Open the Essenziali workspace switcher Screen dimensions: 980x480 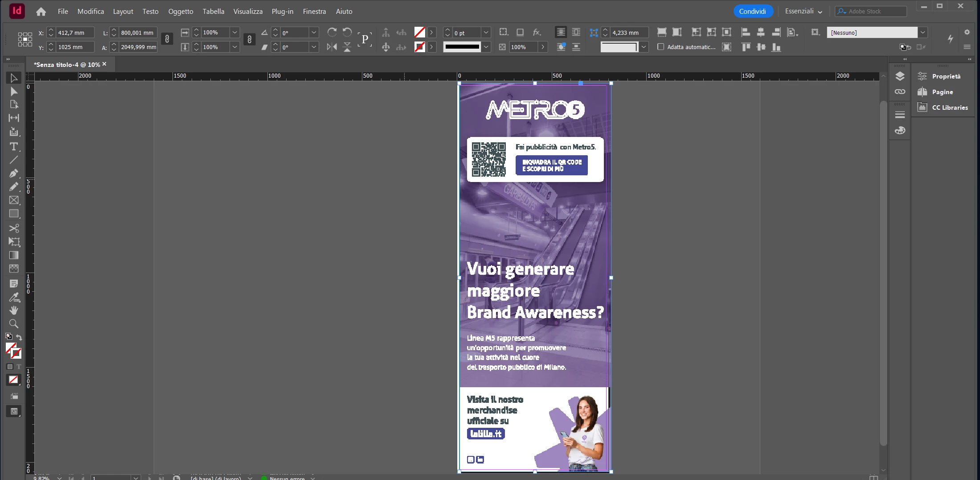coord(804,11)
